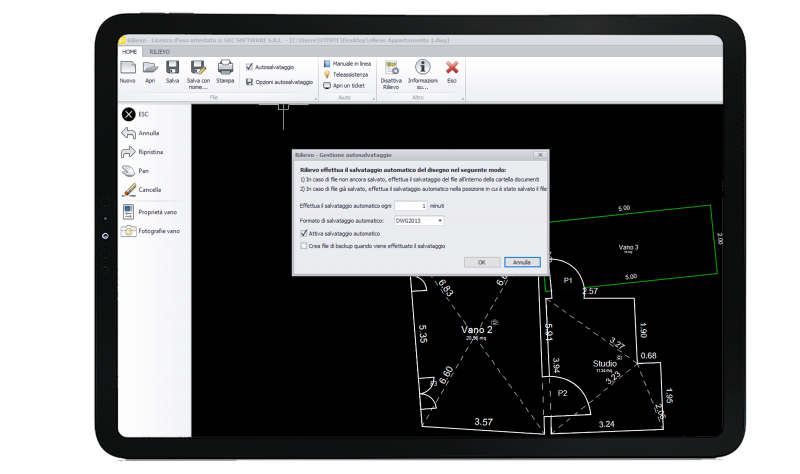Enable Crea file di backup checkbox
This screenshot has height=474, width=800.
tap(304, 245)
